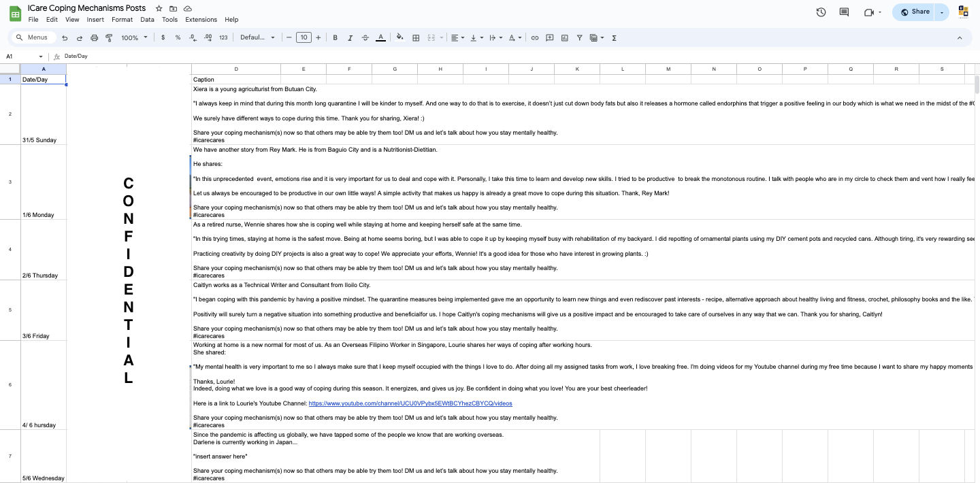The width and height of the screenshot is (980, 483).
Task: Open Google Sheets home icon
Action: (x=15, y=13)
